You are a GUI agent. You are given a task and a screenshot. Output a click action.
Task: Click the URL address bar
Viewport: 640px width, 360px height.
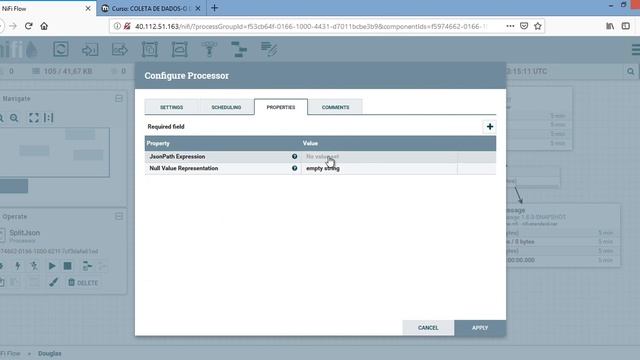(x=310, y=26)
